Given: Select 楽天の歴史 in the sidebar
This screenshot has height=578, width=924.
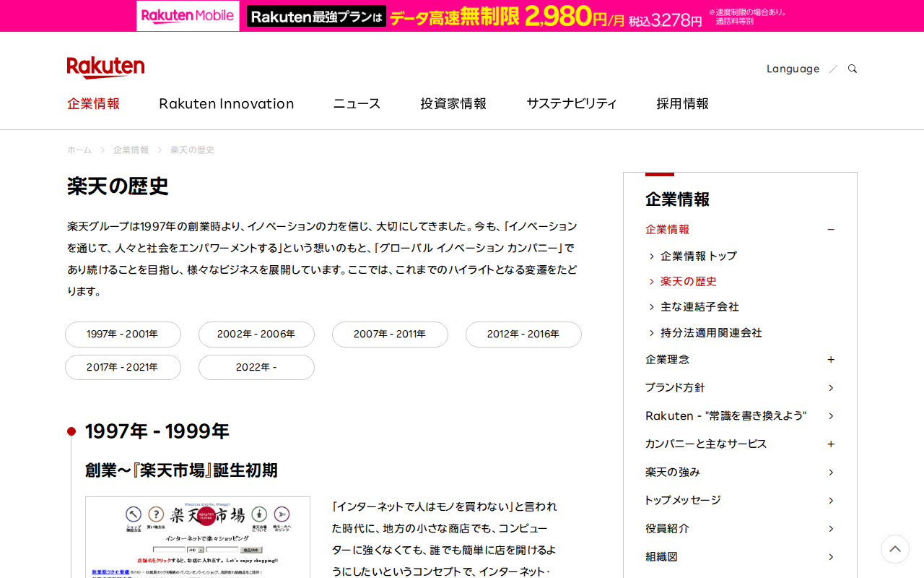Looking at the screenshot, I should tap(688, 281).
